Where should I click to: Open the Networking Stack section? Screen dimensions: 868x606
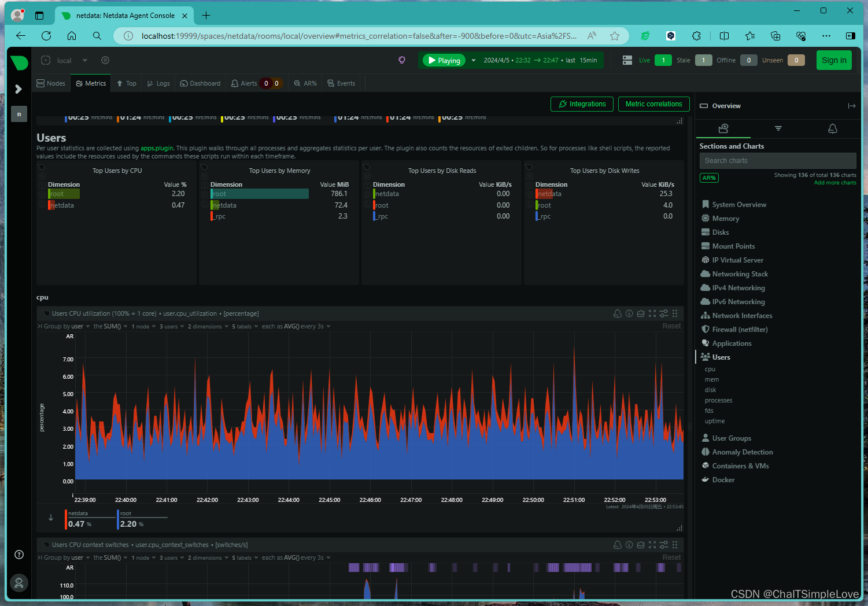[740, 274]
